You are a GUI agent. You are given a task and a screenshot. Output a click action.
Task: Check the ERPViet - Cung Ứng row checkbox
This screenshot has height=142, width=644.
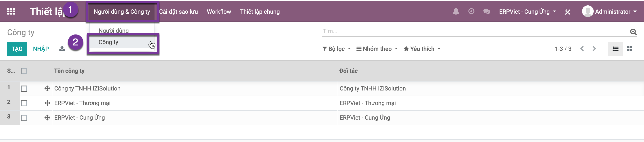click(24, 118)
